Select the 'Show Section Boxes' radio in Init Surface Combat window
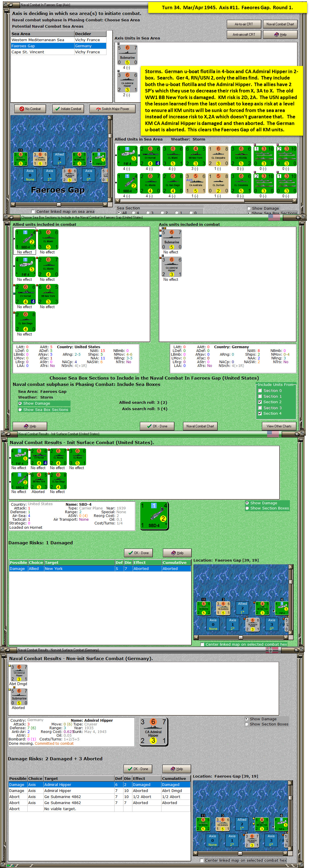This screenshot has width=310, height=868. point(247,508)
